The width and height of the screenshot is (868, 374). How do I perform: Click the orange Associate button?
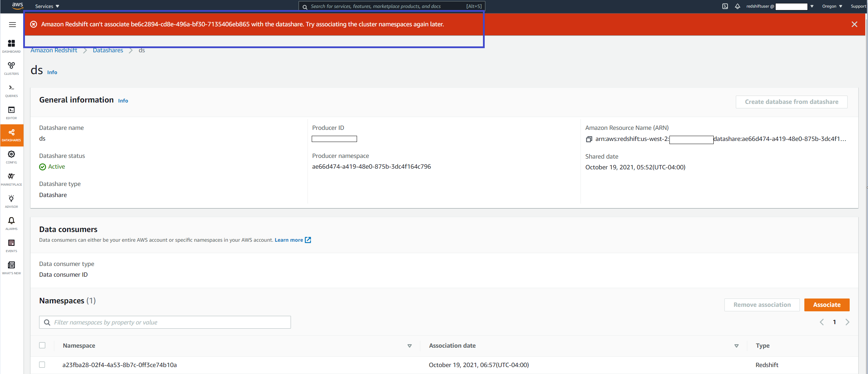826,305
